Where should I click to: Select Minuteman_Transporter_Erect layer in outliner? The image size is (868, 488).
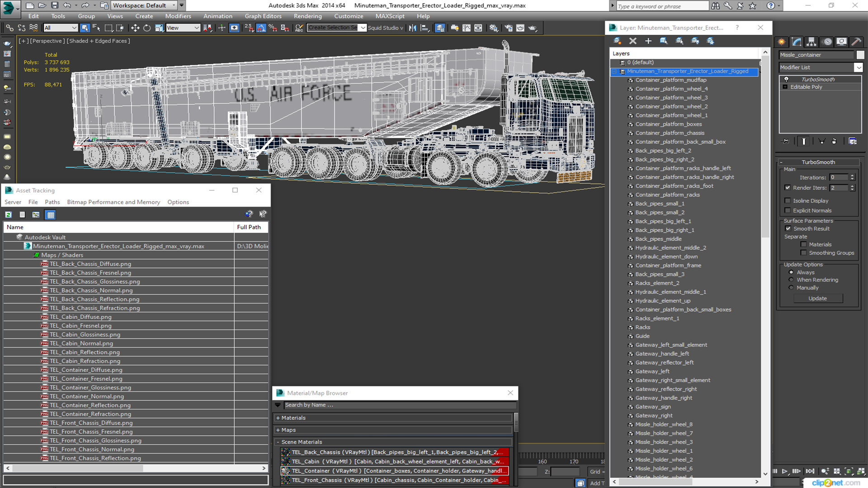687,70
